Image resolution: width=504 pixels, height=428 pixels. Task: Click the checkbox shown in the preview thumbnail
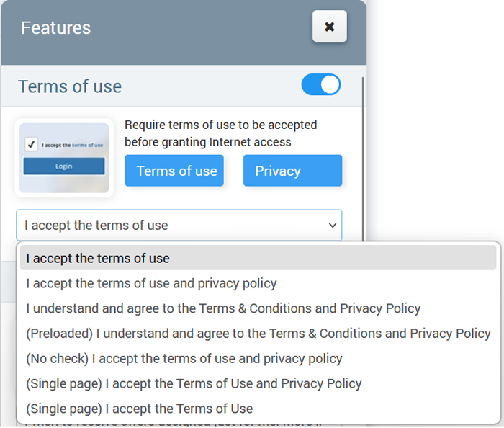(31, 145)
